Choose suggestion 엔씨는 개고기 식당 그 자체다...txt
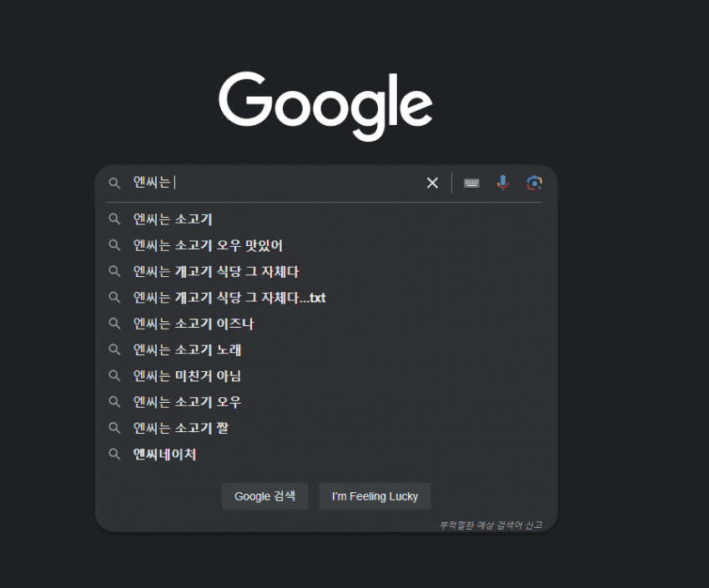Screen dimensions: 709x588 [x=229, y=298]
